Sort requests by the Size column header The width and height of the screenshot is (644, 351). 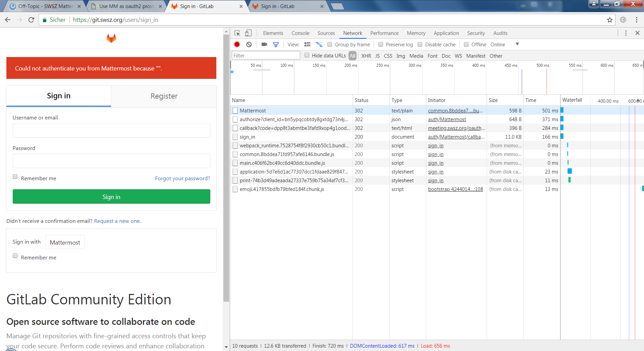pos(505,100)
